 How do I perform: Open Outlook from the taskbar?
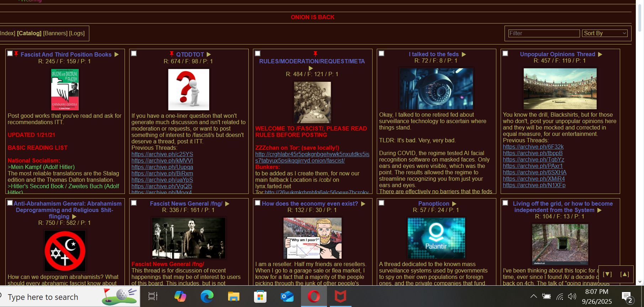[287, 296]
